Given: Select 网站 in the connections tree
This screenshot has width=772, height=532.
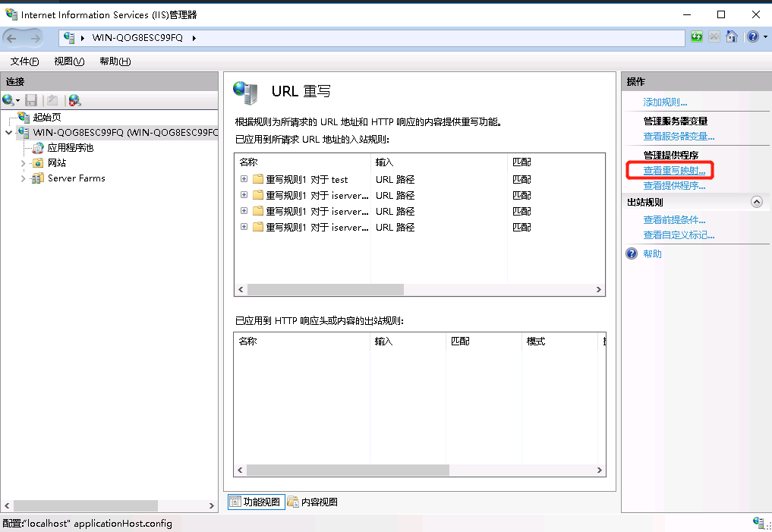Looking at the screenshot, I should coord(57,163).
